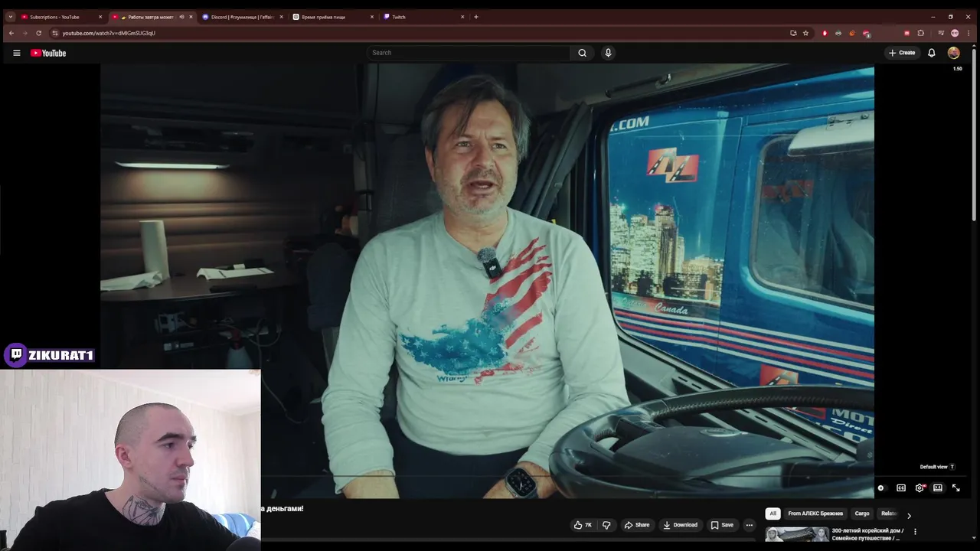Select the All filter chip
The image size is (980, 551).
tap(773, 514)
